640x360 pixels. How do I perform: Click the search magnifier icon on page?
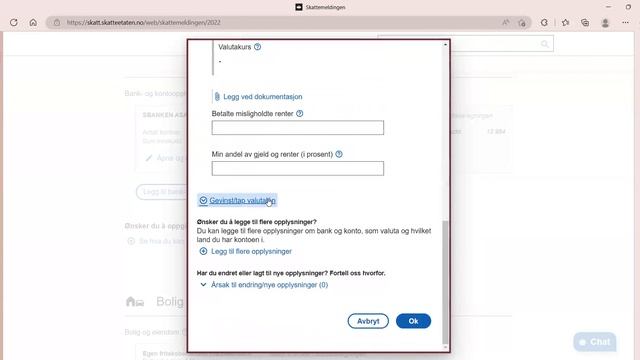click(x=544, y=44)
